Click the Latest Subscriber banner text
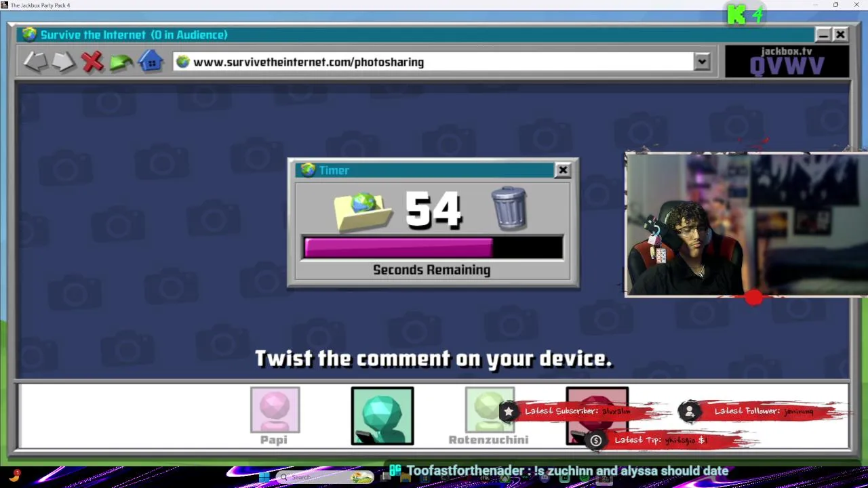868x488 pixels. [578, 411]
